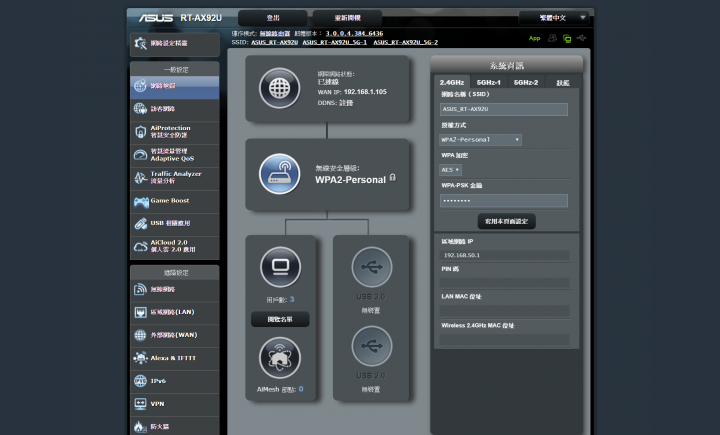Open the Game Boost gamepad icon
The width and height of the screenshot is (720, 435).
[x=141, y=201]
